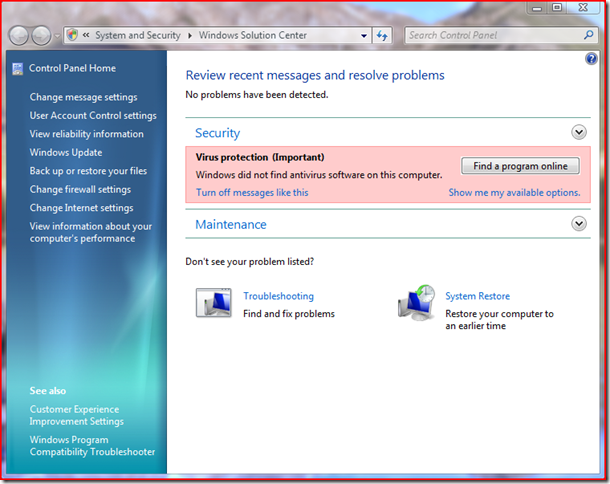Screen dimensions: 610x484
Task: Open the Troubleshooting link
Action: [x=279, y=296]
